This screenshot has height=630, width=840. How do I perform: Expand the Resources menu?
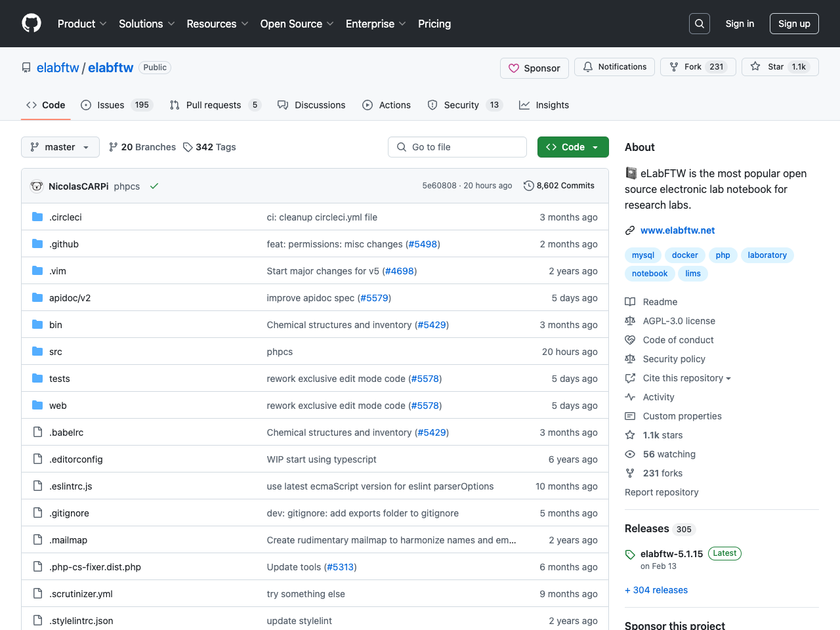pyautogui.click(x=217, y=24)
